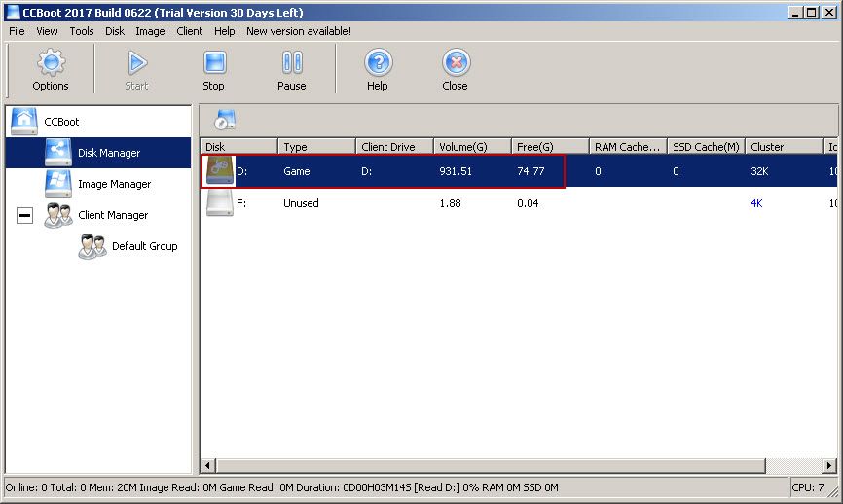Sort by Free(G) column header
Image resolution: width=843 pixels, height=504 pixels.
pos(550,147)
